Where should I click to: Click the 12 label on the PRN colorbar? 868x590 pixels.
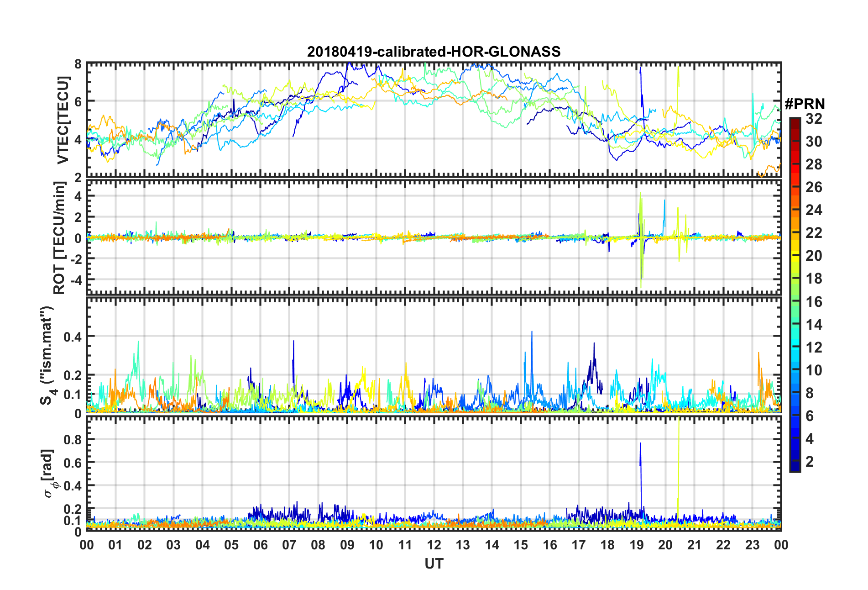[x=814, y=348]
